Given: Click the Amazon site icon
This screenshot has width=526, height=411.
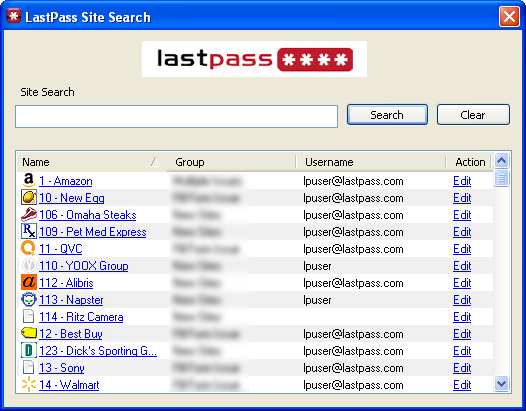Looking at the screenshot, I should 29,181.
